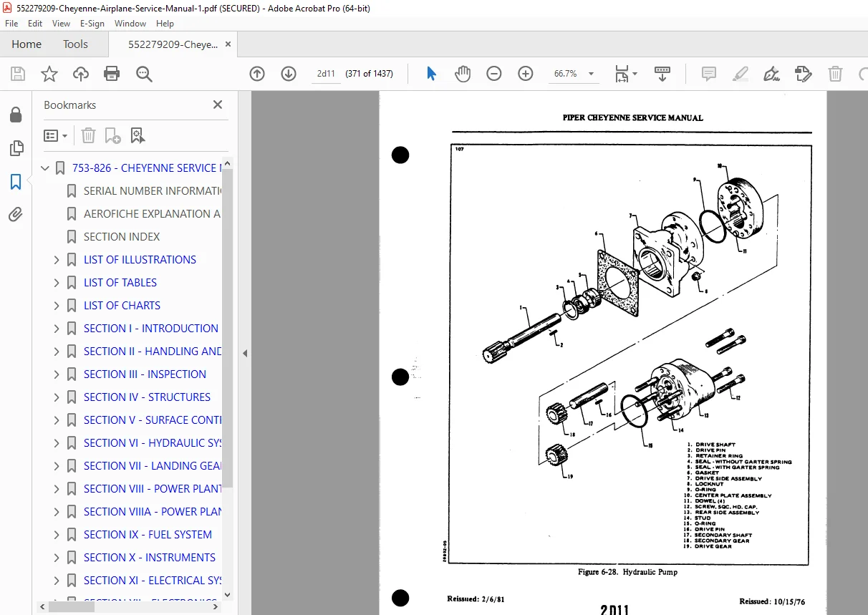The height and width of the screenshot is (615, 868).
Task: Choose the selection arrow tool
Action: (x=431, y=74)
